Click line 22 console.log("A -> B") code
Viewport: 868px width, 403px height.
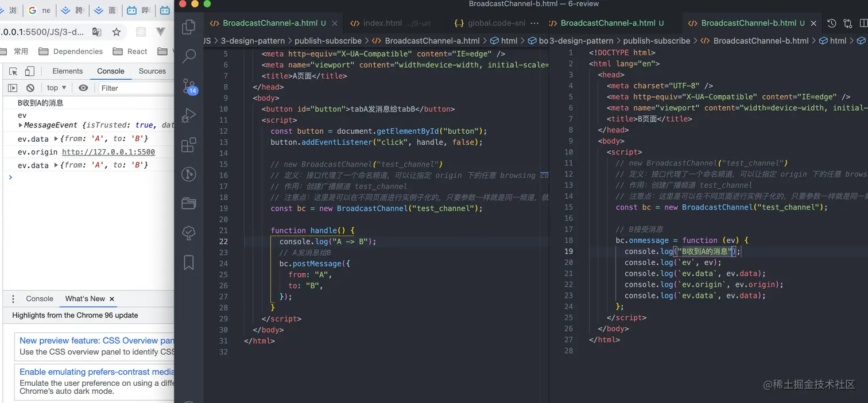[328, 242]
